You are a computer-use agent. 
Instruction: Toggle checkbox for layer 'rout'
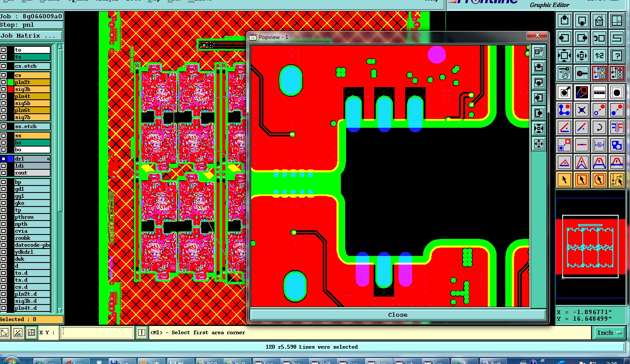(x=3, y=173)
